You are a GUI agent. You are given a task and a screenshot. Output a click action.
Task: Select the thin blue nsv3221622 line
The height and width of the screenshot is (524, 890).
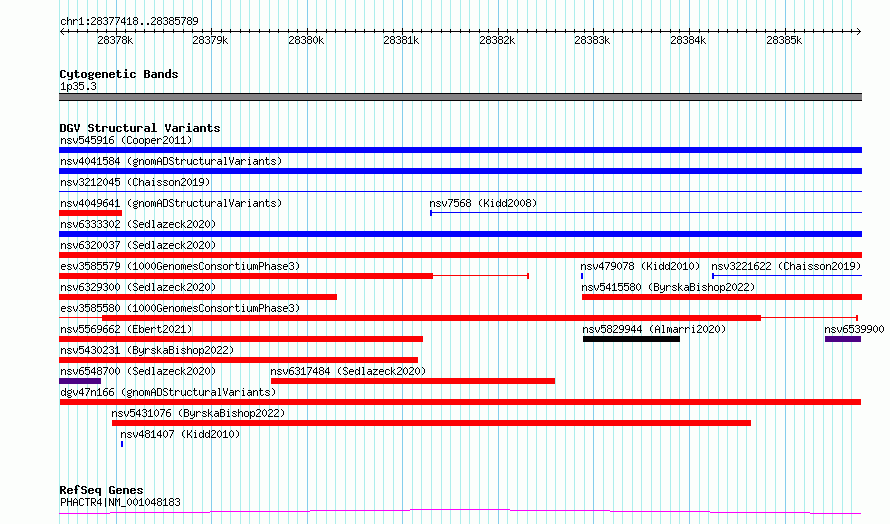coord(787,276)
